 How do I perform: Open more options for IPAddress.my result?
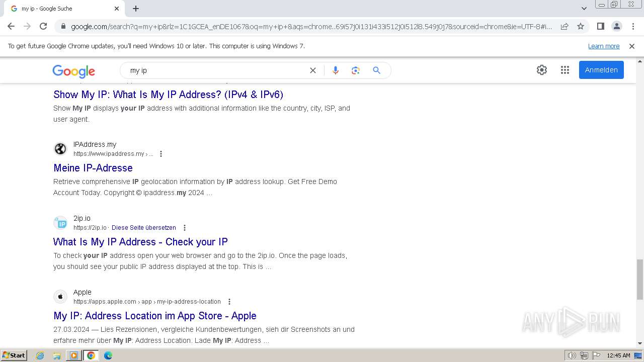coord(161,154)
